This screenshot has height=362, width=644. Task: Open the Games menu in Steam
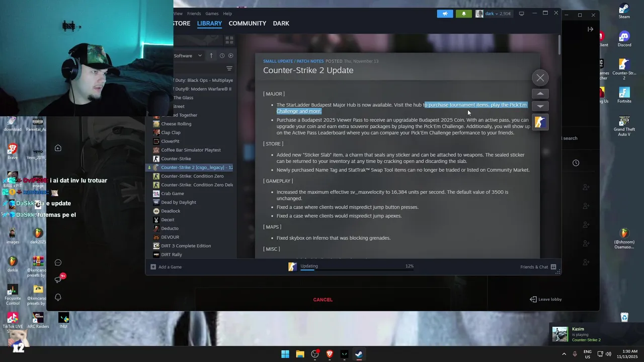212,14
